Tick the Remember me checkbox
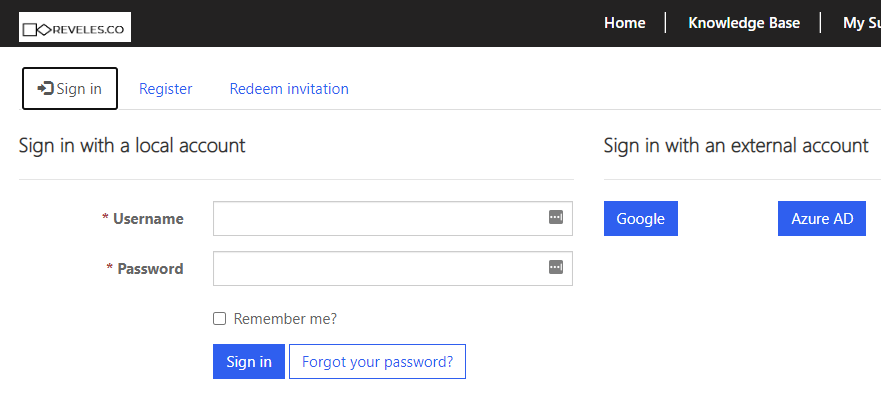Image resolution: width=881 pixels, height=417 pixels. [x=220, y=319]
